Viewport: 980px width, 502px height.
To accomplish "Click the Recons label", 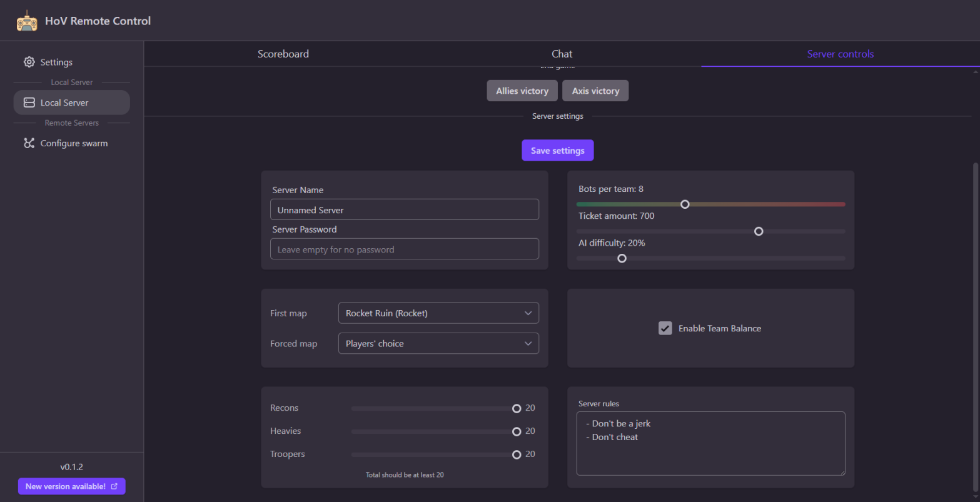I will (284, 408).
